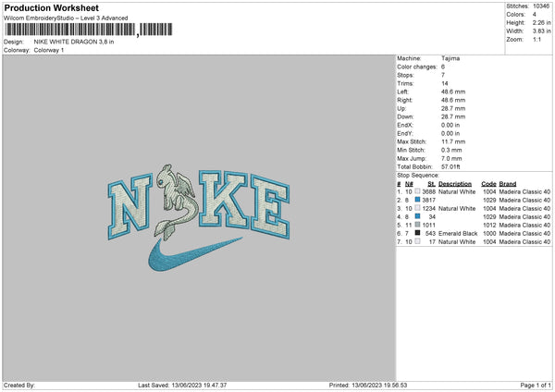Click the St. column header
The height and width of the screenshot is (392, 555).
(x=431, y=184)
